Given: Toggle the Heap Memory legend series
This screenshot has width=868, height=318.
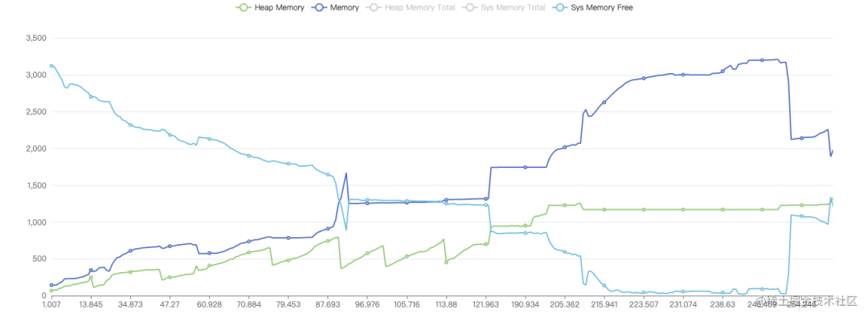Looking at the screenshot, I should point(270,8).
